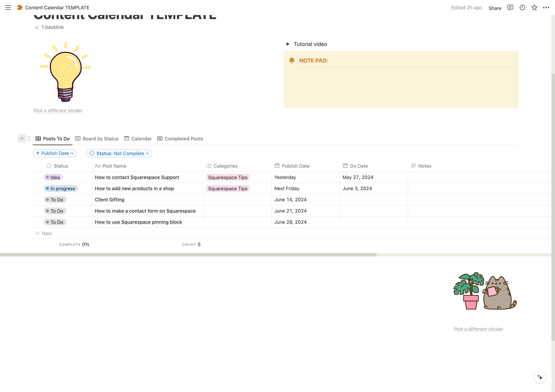Star this page as favorite

point(534,7)
